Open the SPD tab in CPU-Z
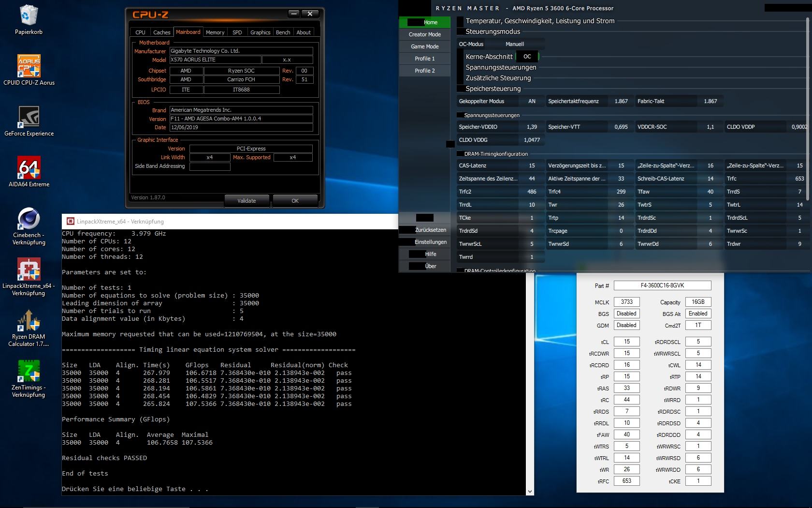812x508 pixels. pos(237,32)
